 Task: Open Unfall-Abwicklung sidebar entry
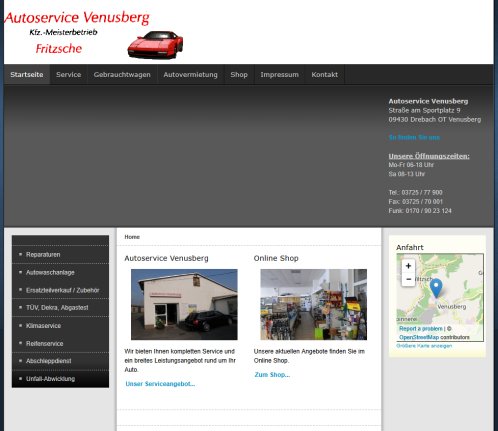60,379
